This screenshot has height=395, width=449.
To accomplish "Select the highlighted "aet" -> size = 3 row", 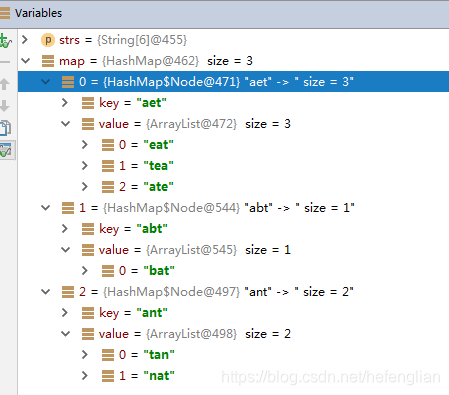I will pyautogui.click(x=233, y=82).
